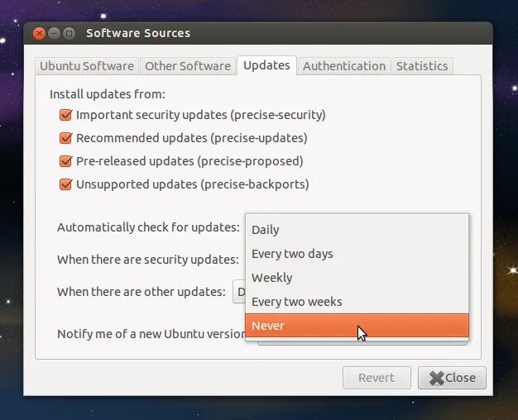Choose Daily from the update frequency list
518x420 pixels.
click(x=357, y=230)
